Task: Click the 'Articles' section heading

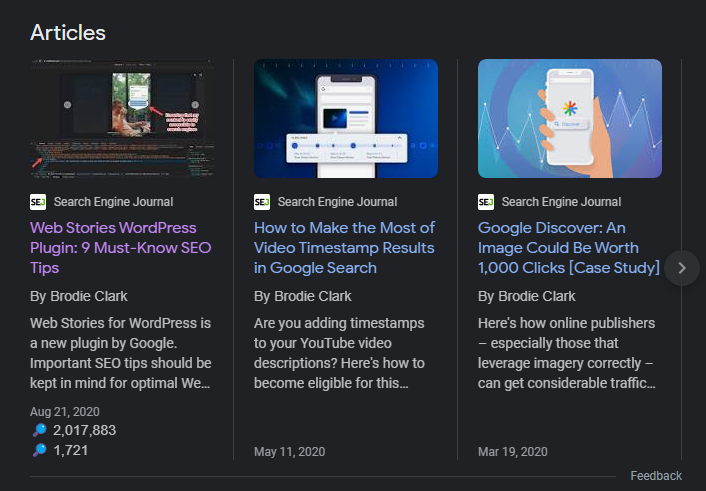Action: click(x=68, y=33)
